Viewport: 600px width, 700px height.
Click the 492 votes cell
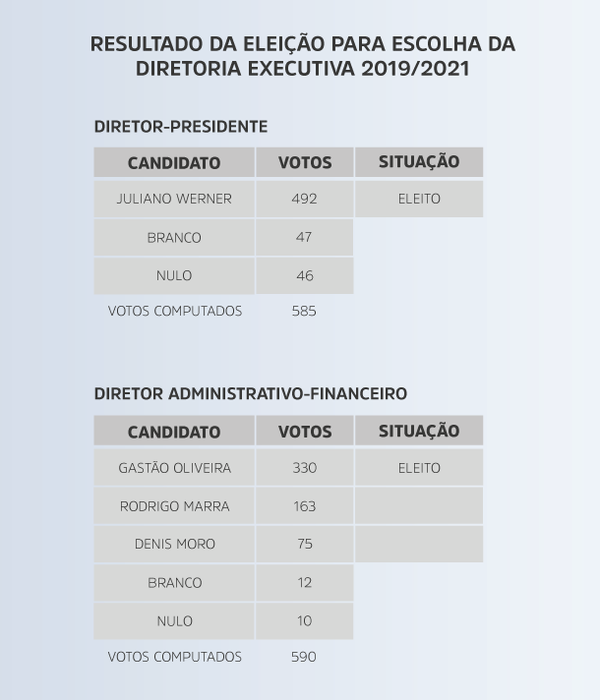pyautogui.click(x=305, y=199)
